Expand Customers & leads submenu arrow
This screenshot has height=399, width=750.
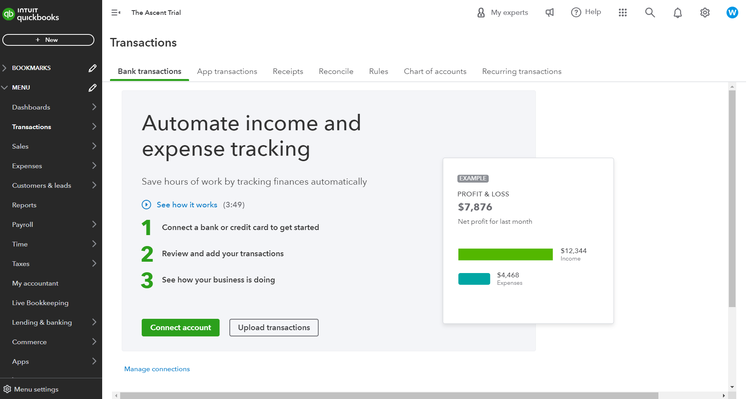(x=94, y=185)
